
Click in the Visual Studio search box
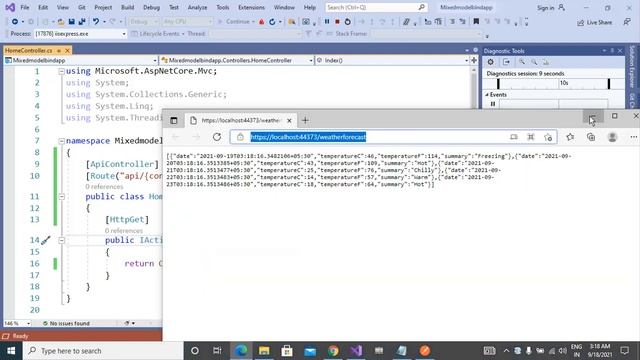click(x=376, y=7)
